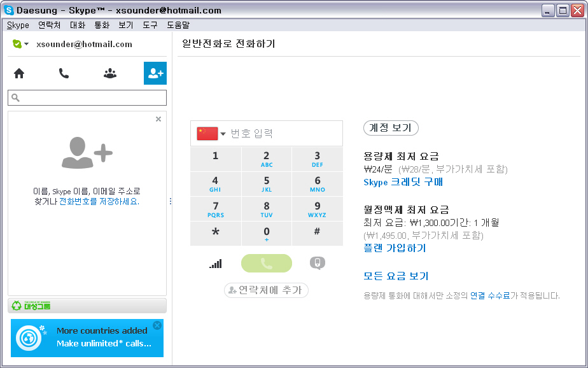The width and height of the screenshot is (588, 368).
Task: Dial digit 6 MNO on keypad
Action: [x=318, y=184]
